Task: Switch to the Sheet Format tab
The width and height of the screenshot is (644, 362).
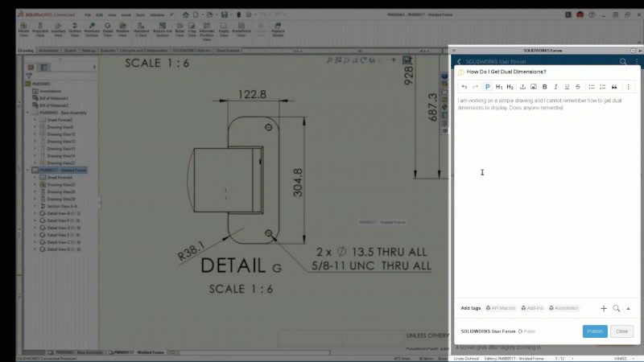Action: pos(228,51)
